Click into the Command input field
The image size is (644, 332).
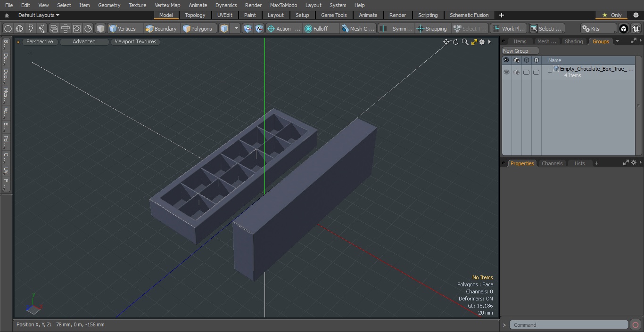[569, 325]
